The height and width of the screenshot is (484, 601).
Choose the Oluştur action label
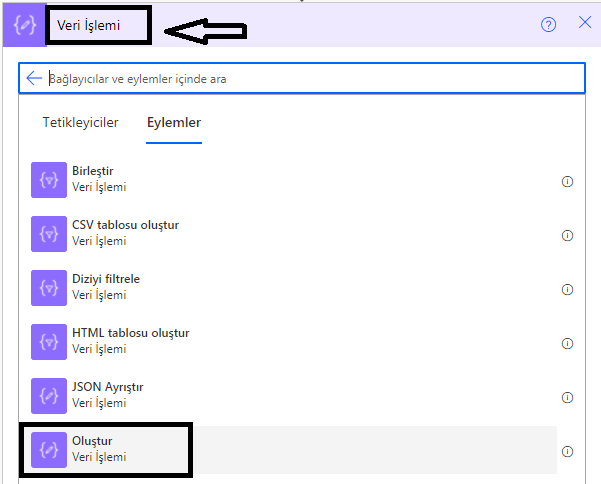point(92,441)
